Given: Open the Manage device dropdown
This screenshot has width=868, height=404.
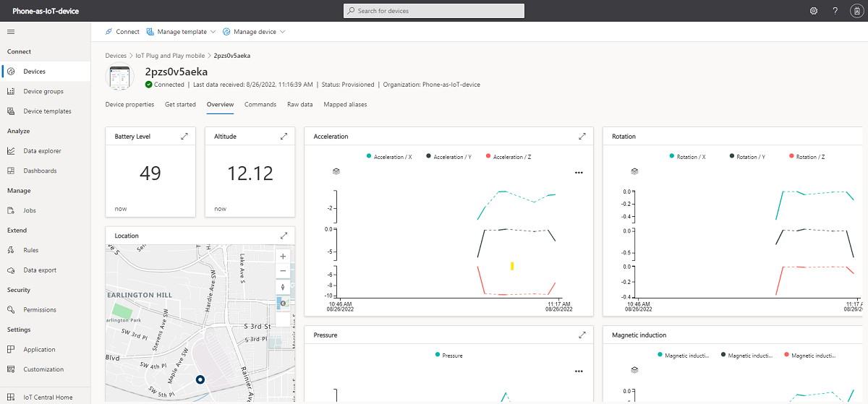Looking at the screenshot, I should (254, 32).
